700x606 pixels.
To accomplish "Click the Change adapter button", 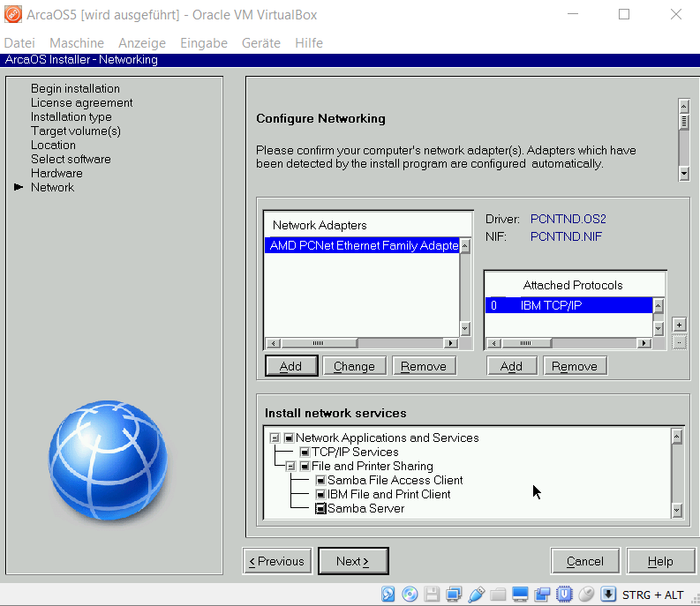I will pos(354,366).
